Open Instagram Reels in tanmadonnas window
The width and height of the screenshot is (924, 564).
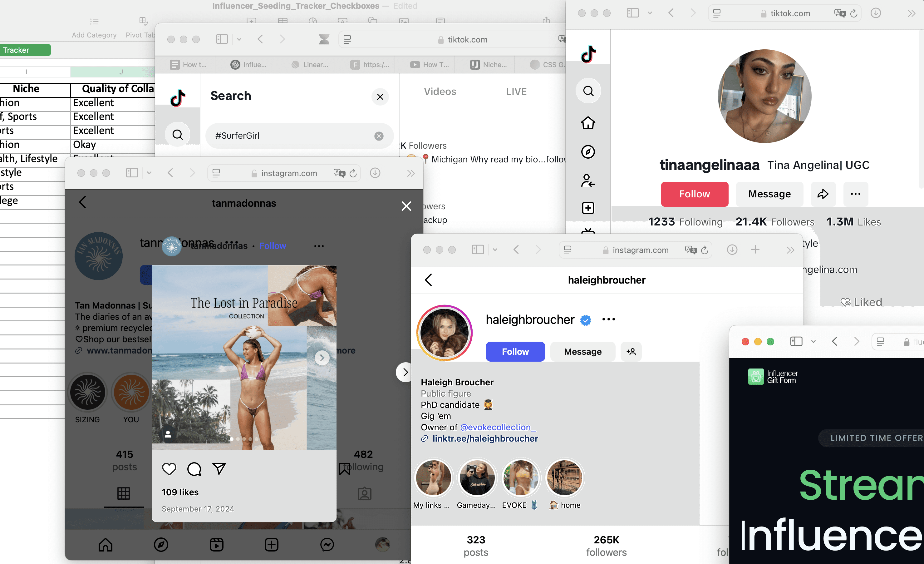[216, 545]
